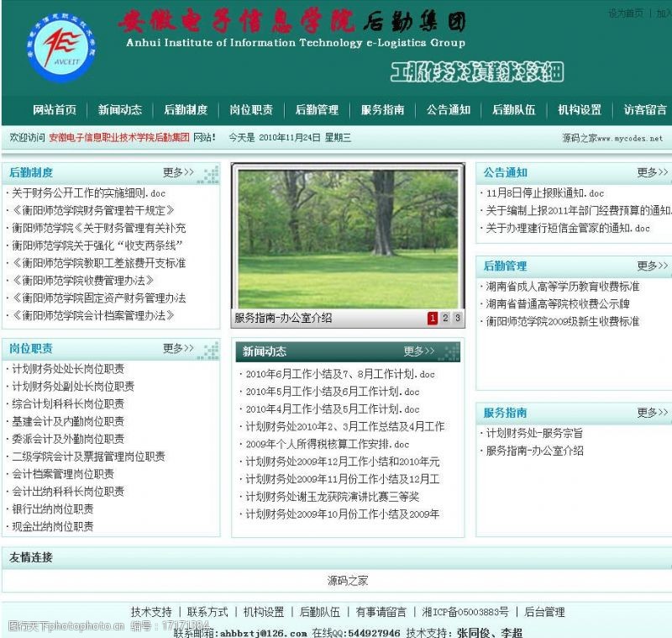This screenshot has width=672, height=638.
Task: Show more in the 公告通知 panel
Action: point(652,172)
